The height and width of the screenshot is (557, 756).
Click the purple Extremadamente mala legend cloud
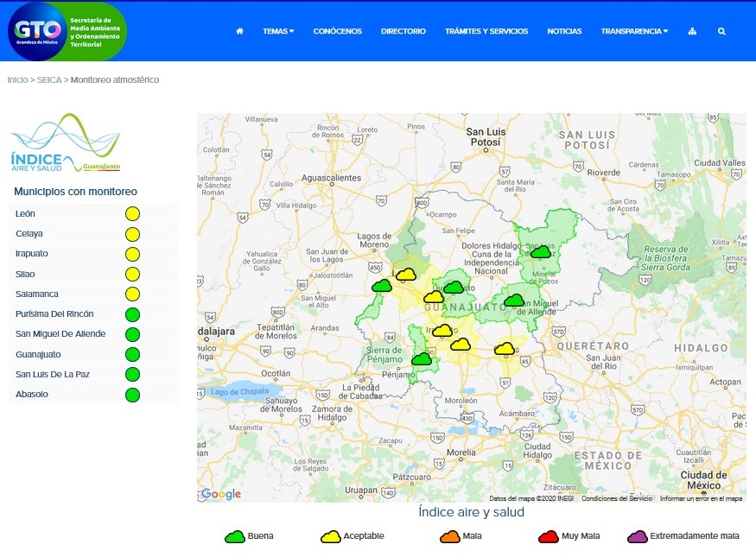[x=638, y=537]
